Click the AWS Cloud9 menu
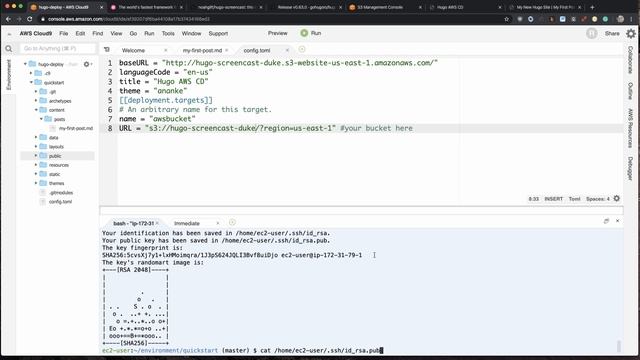This screenshot has width=640, height=360. click(36, 33)
